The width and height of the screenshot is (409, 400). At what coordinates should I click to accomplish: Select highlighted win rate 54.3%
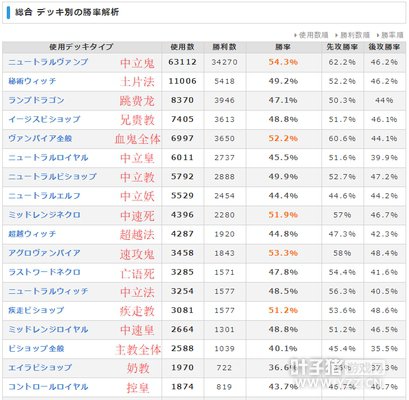pos(283,62)
